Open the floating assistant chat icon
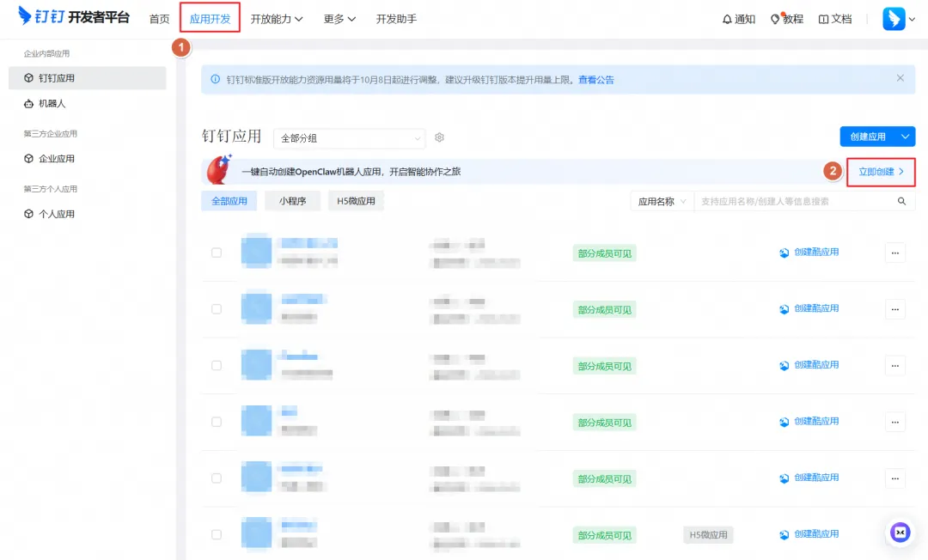Screen dimensions: 928x560 [x=901, y=533]
